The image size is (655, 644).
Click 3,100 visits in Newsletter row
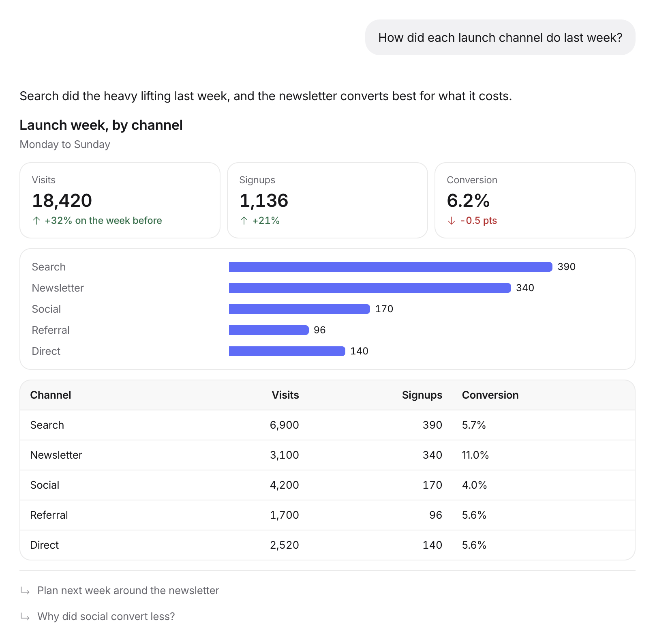(x=285, y=455)
